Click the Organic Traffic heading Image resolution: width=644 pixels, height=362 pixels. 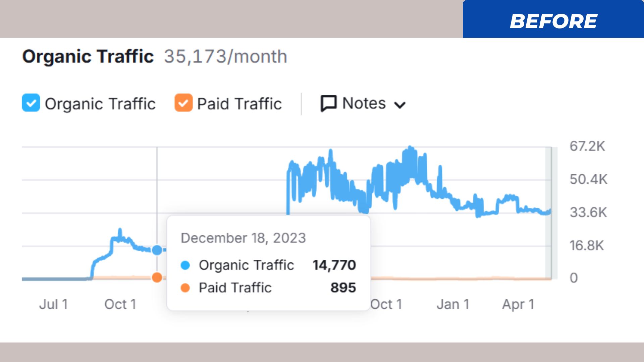[88, 56]
